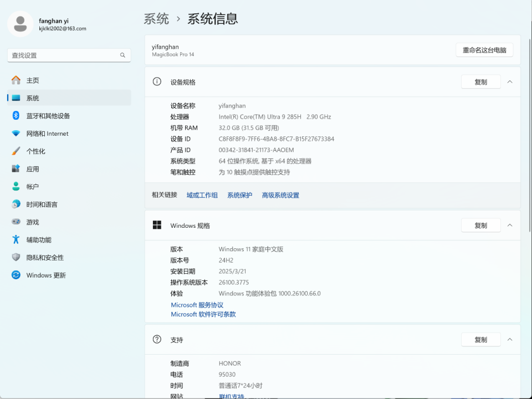The image size is (532, 399).
Task: Click the search magnifier icon
Action: point(122,55)
